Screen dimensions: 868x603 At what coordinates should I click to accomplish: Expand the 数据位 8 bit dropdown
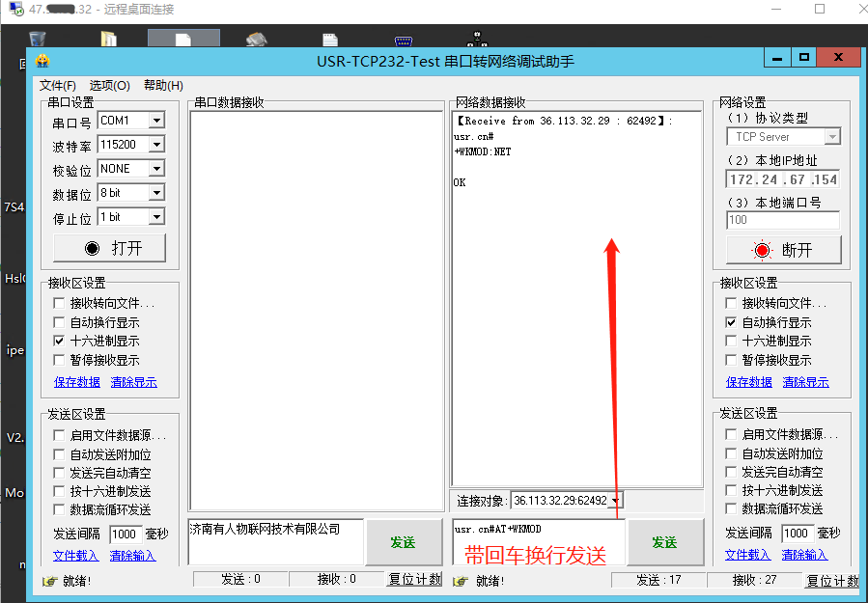click(x=156, y=193)
